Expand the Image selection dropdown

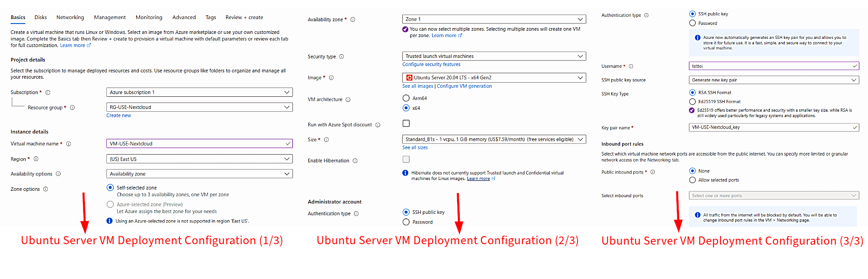(494, 78)
